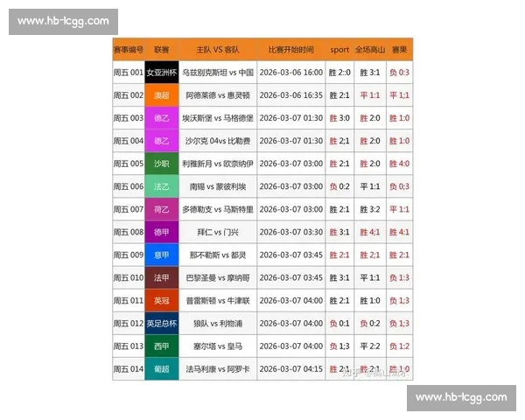Image resolution: width=525 pixels, height=420 pixels.
Task: Click the 德乙 league cell in row 周五 003
Action: point(162,118)
